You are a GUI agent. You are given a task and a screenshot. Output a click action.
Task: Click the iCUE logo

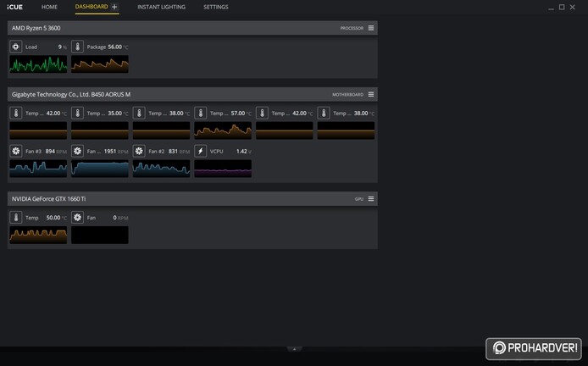tap(14, 7)
